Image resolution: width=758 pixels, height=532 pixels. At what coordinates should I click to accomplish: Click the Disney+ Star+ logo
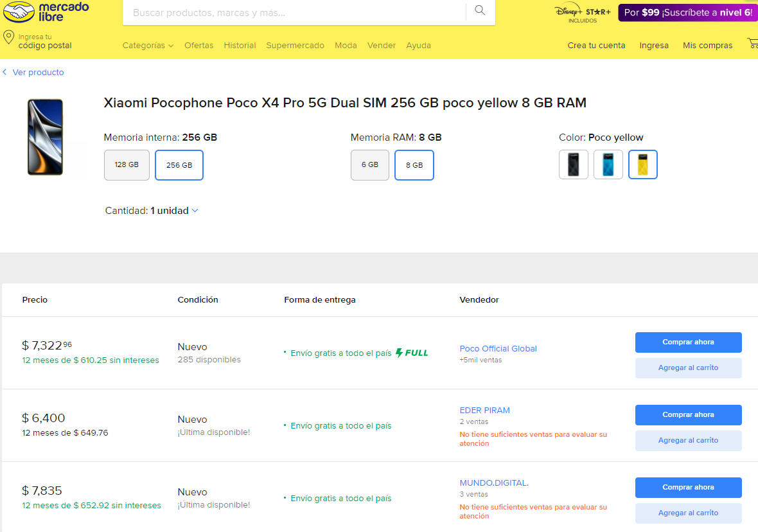583,13
